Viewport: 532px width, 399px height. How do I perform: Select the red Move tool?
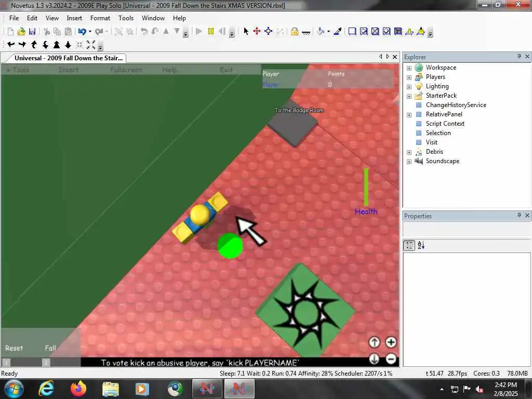(x=257, y=32)
